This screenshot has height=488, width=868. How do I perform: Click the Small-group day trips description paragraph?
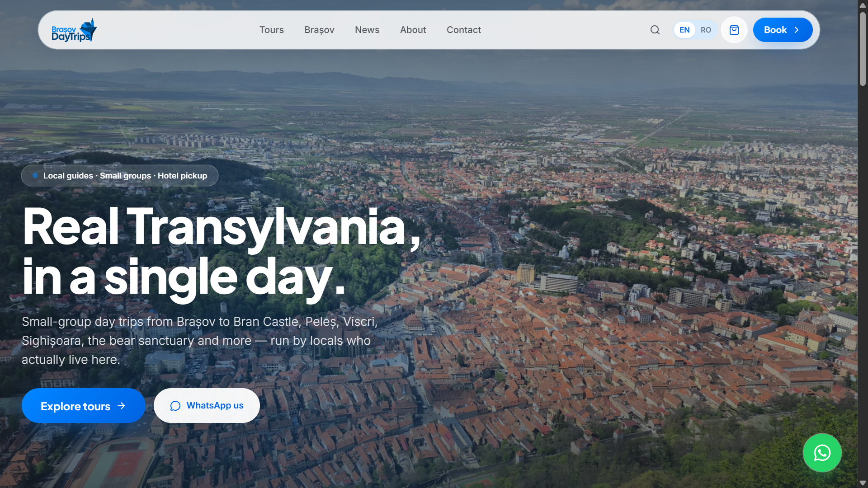(x=199, y=341)
